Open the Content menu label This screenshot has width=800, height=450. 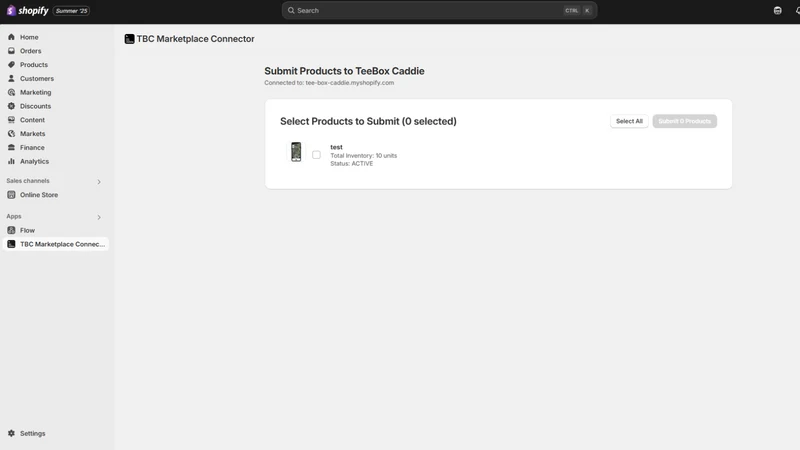coord(32,120)
